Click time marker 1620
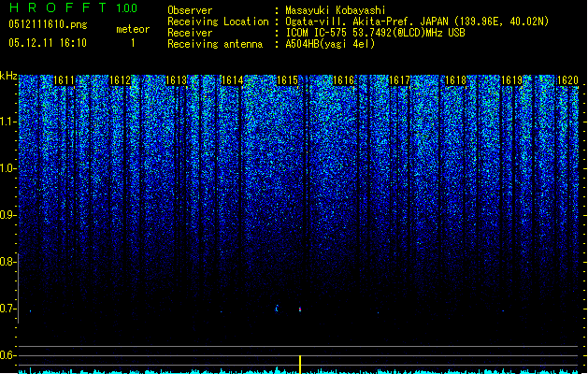The height and width of the screenshot is (374, 588). coord(567,80)
